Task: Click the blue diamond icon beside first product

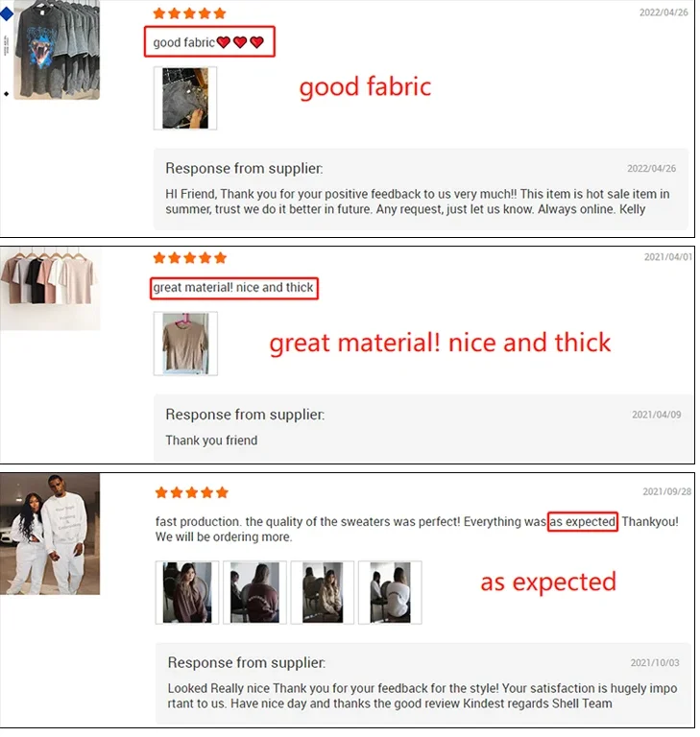Action: [7, 14]
